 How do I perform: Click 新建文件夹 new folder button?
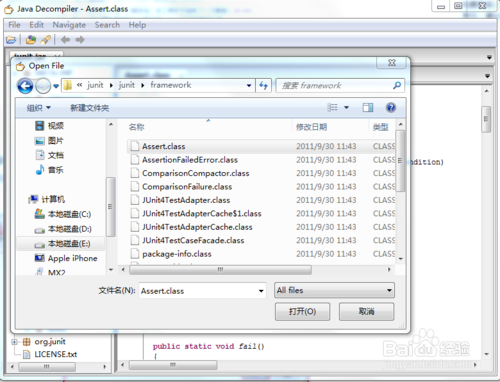[x=89, y=108]
